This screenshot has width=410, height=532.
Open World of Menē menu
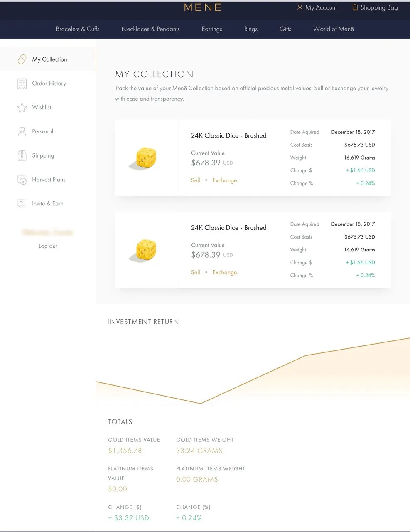(334, 29)
